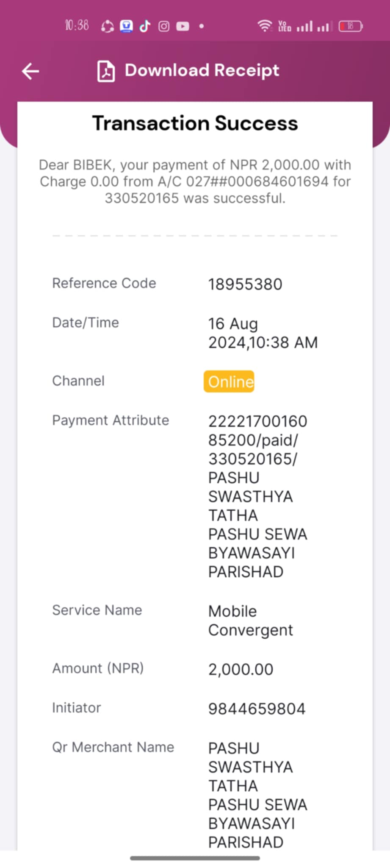This screenshot has height=868, width=390.
Task: Tap the PDF download receipt icon
Action: tap(106, 71)
